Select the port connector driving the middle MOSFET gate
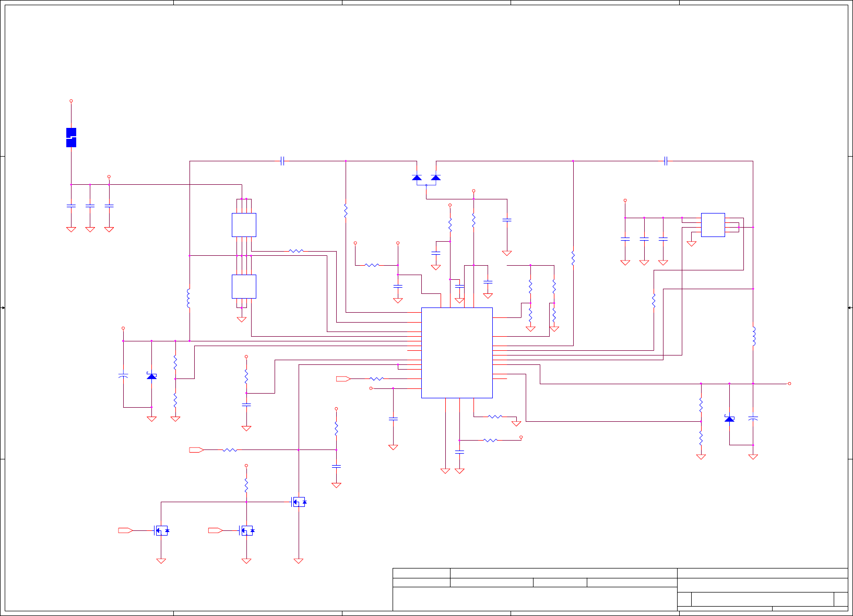853x616 pixels. pos(215,531)
